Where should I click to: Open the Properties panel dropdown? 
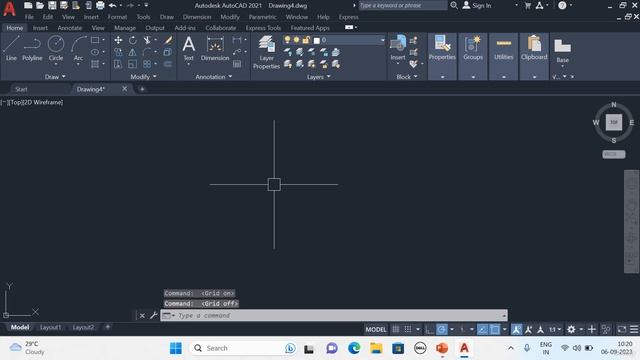tap(442, 77)
